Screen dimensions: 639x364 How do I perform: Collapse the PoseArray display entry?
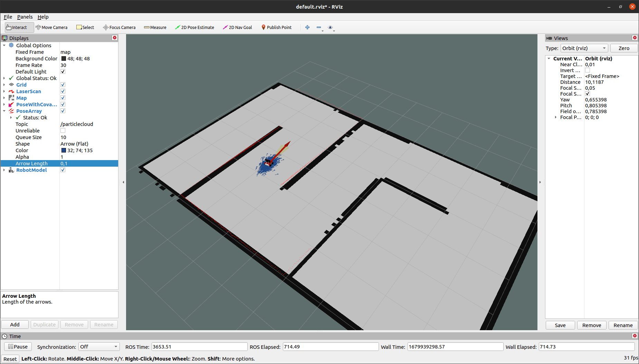tap(4, 111)
